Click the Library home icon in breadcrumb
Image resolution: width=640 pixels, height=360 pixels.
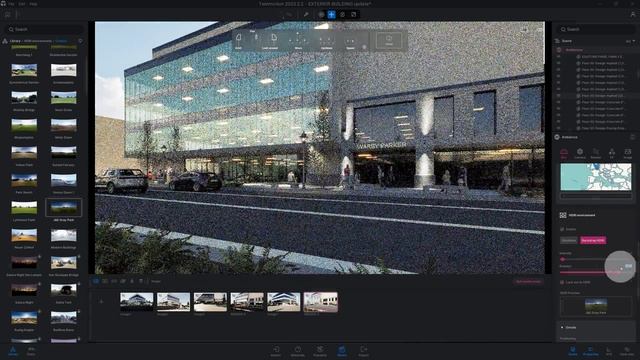(x=5, y=41)
